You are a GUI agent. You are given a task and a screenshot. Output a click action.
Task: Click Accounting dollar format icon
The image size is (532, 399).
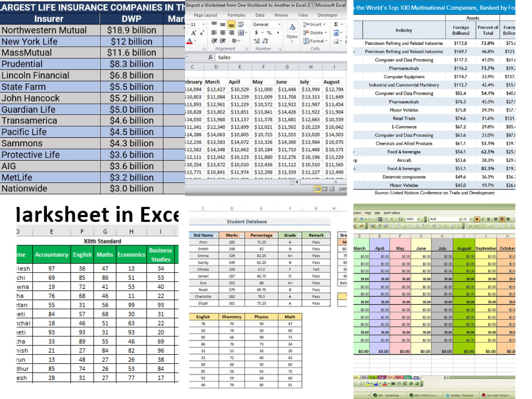256,32
